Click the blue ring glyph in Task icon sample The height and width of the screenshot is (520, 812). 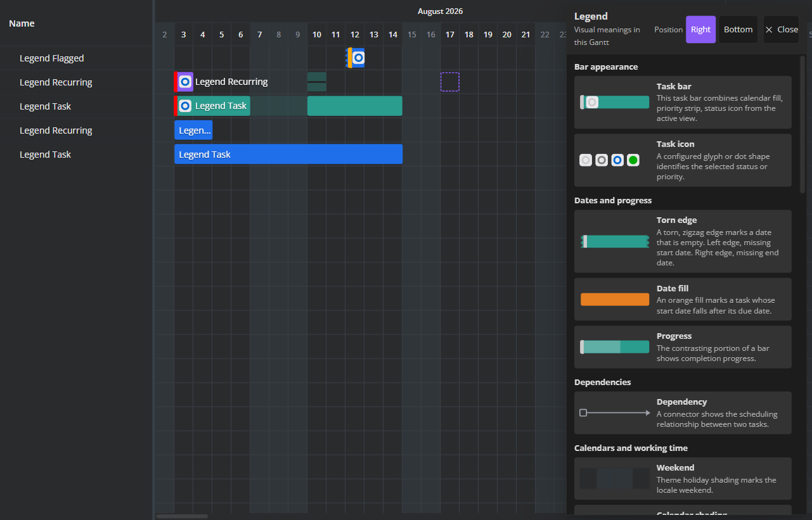tap(617, 160)
